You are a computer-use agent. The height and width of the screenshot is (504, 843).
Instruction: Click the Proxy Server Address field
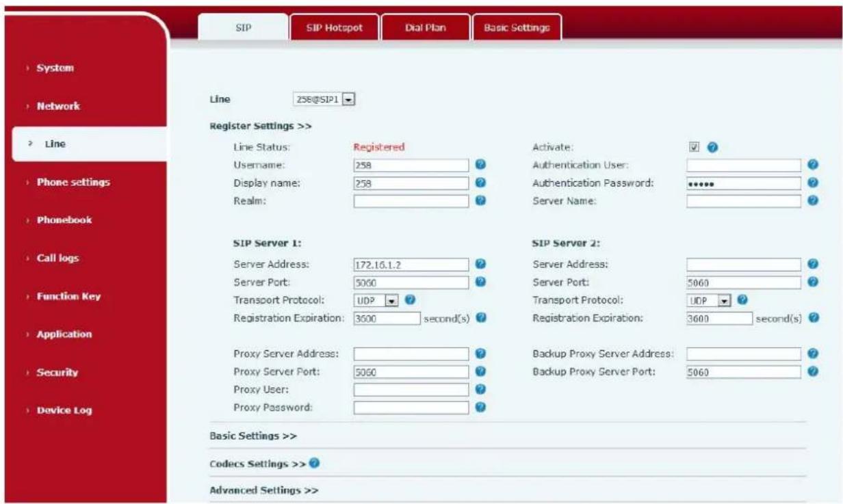(411, 354)
